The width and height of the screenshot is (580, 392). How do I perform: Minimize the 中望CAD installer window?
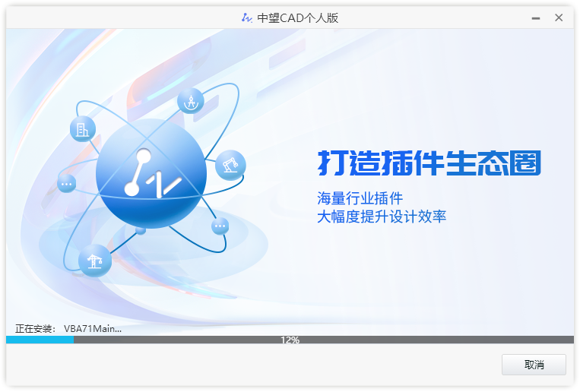pos(536,18)
